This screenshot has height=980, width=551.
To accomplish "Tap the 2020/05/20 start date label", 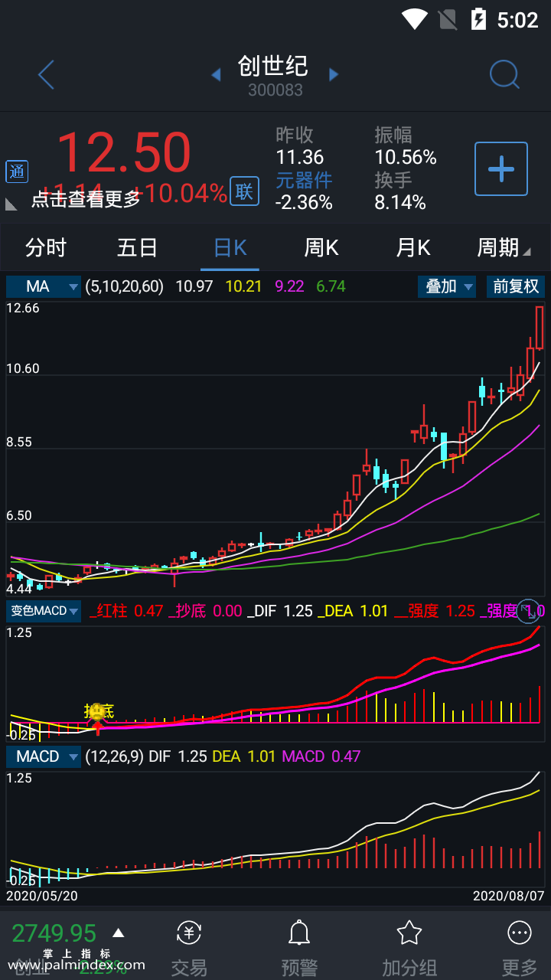I will [x=41, y=895].
